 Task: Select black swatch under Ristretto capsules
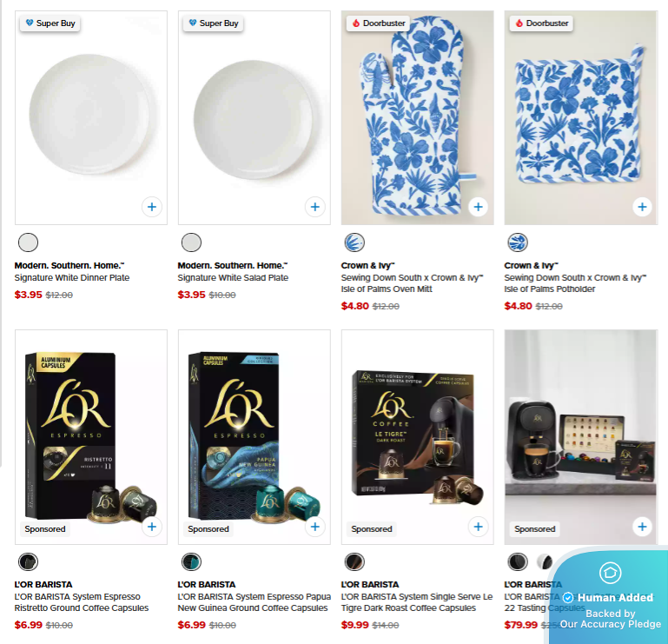coord(29,561)
